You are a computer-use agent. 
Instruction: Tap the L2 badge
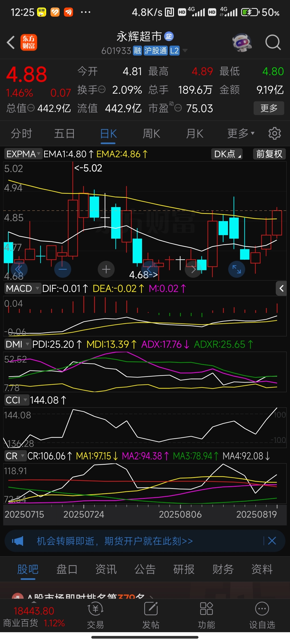point(174,50)
